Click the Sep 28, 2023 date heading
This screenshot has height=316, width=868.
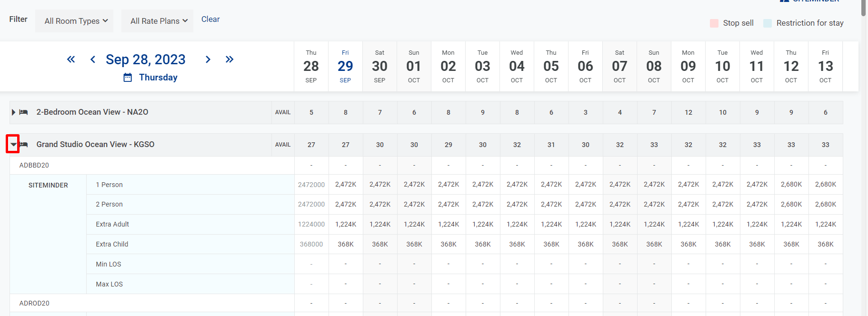pos(145,59)
